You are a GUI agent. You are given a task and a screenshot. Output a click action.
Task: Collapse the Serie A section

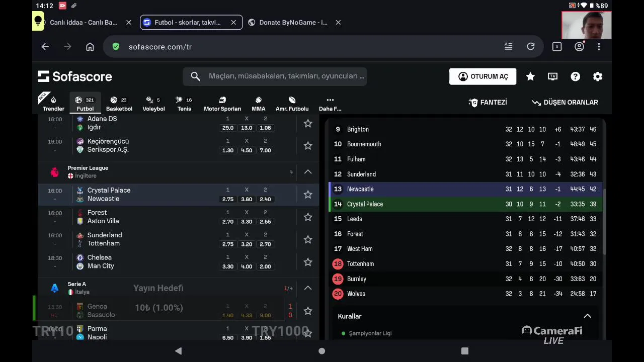[308, 288]
